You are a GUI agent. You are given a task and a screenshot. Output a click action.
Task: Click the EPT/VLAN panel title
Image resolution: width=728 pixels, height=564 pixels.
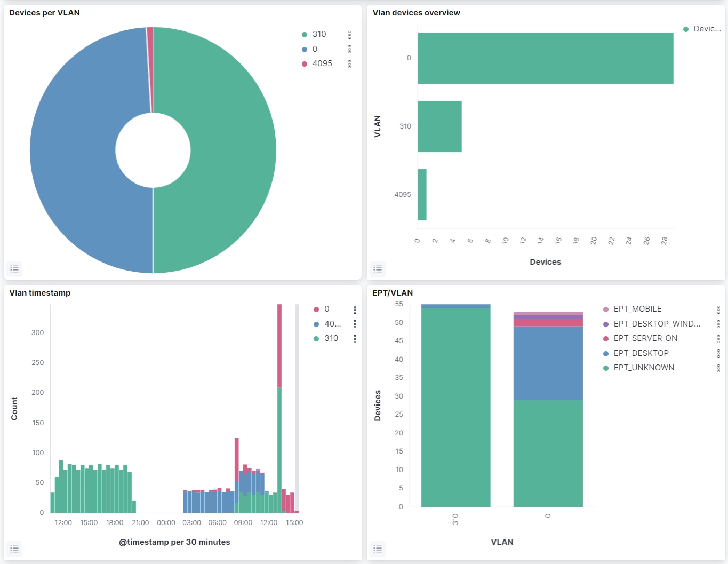click(x=393, y=293)
